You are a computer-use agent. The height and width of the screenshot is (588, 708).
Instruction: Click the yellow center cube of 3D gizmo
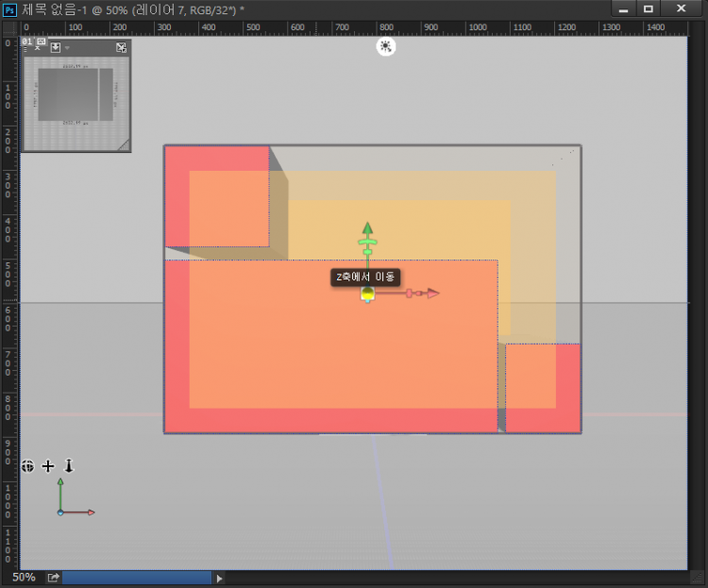[367, 294]
